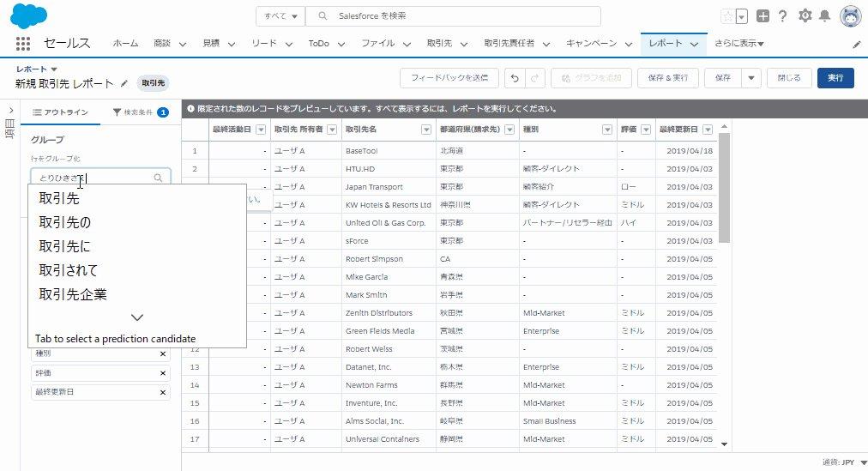Click the search icon in group field
The width and height of the screenshot is (868, 471).
point(159,178)
